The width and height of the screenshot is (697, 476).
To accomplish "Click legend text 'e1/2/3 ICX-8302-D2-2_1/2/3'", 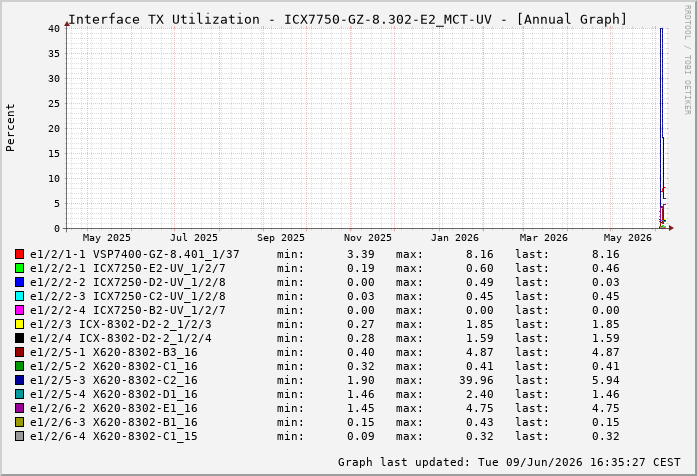I will click(121, 324).
